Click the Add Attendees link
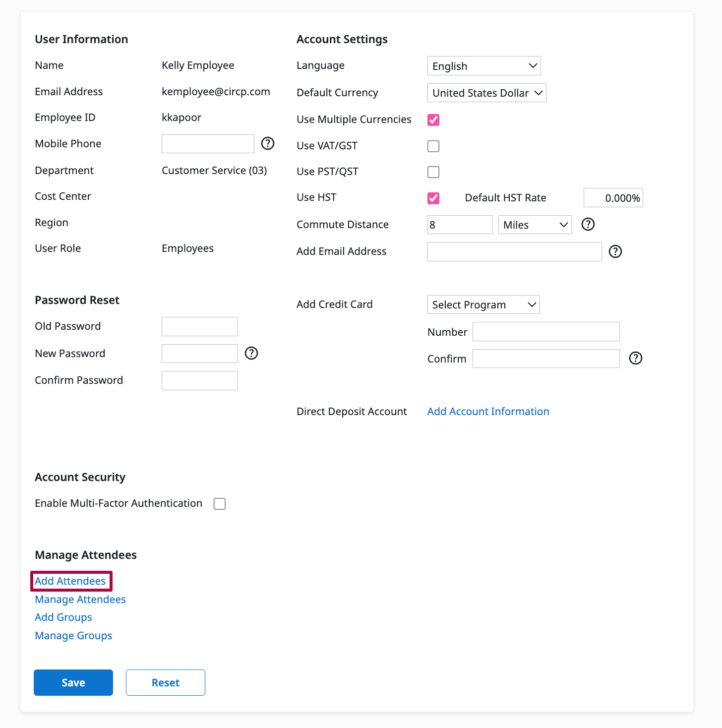Screen dimensions: 722x728 tap(70, 581)
